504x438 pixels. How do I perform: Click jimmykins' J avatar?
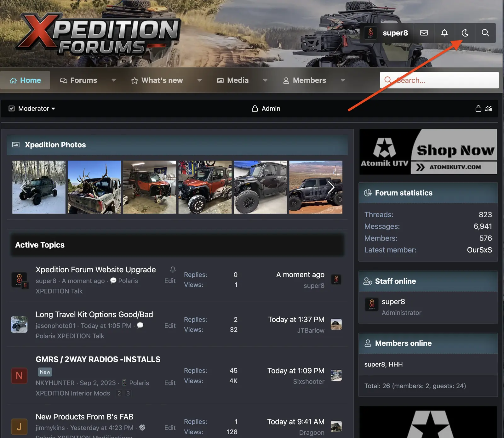pyautogui.click(x=19, y=427)
